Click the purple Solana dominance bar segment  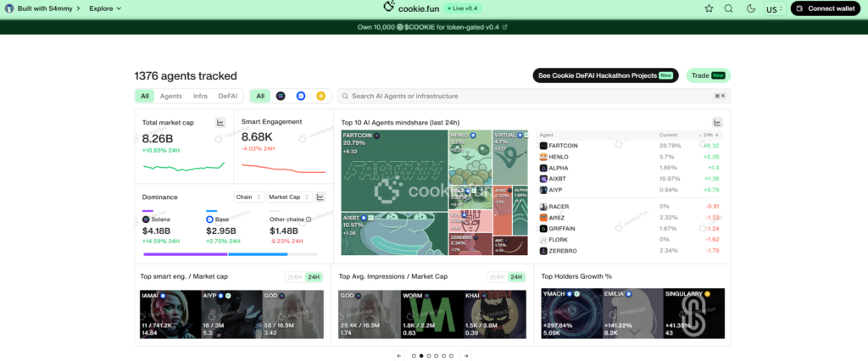(x=185, y=254)
